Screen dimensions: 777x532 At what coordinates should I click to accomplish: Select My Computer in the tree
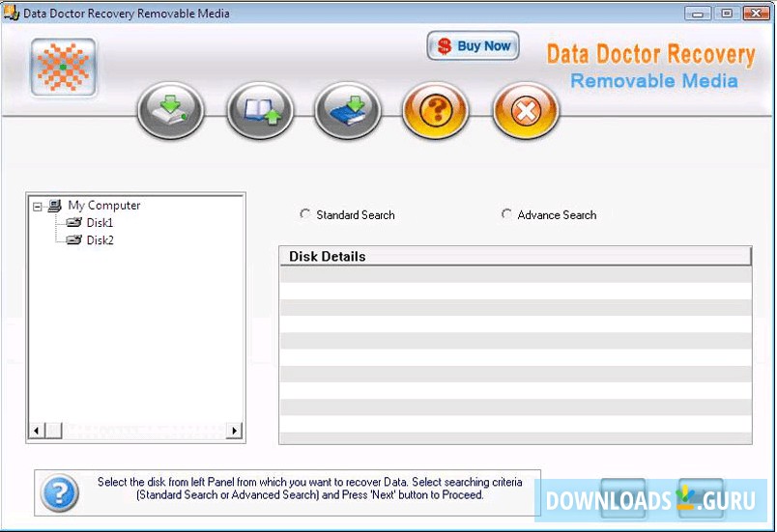point(104,206)
